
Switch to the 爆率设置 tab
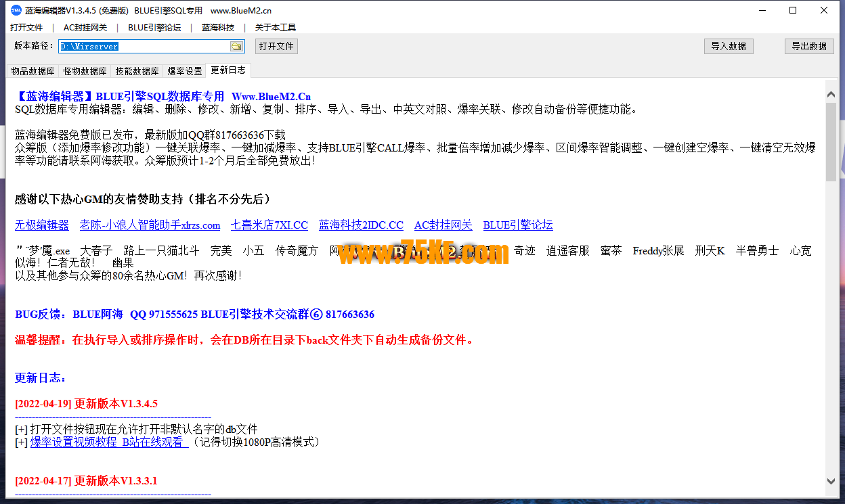click(185, 71)
